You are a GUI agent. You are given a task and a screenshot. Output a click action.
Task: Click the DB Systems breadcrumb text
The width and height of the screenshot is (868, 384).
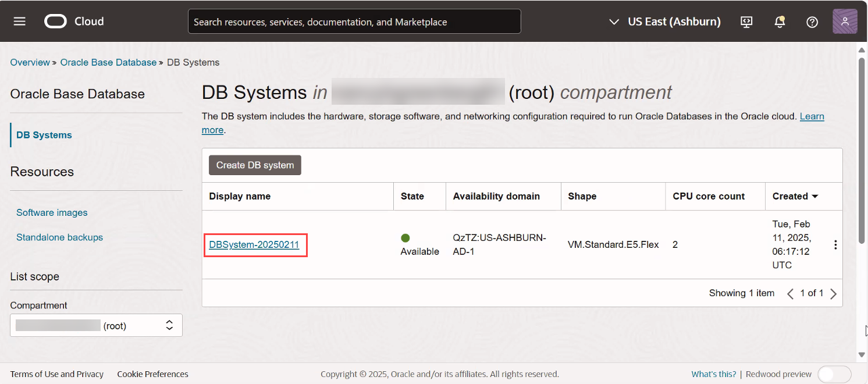point(193,62)
